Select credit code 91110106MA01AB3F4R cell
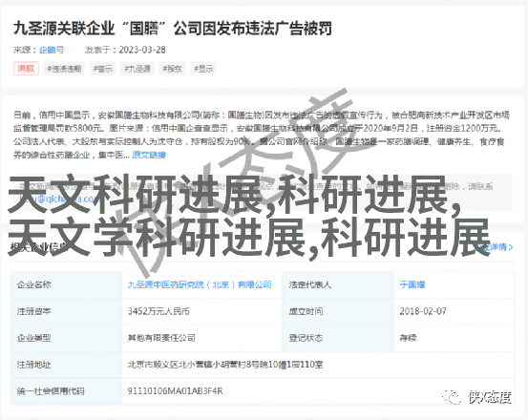528x420 pixels. pyautogui.click(x=318, y=391)
